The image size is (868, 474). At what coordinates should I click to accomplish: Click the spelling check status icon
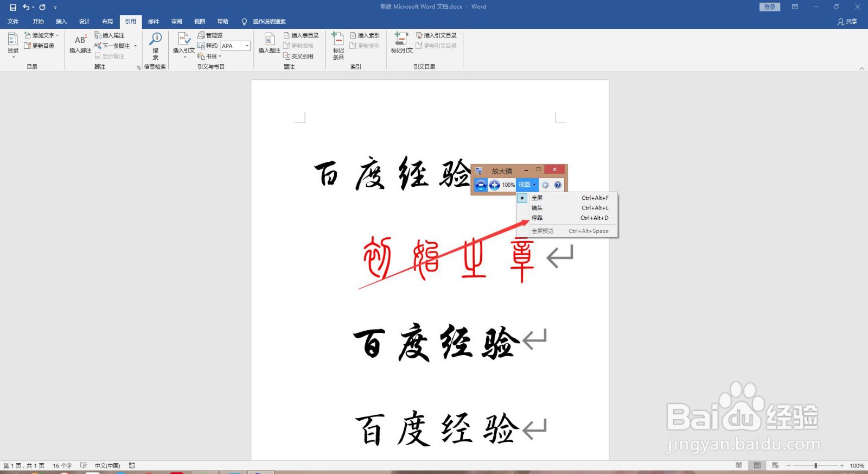[84, 466]
